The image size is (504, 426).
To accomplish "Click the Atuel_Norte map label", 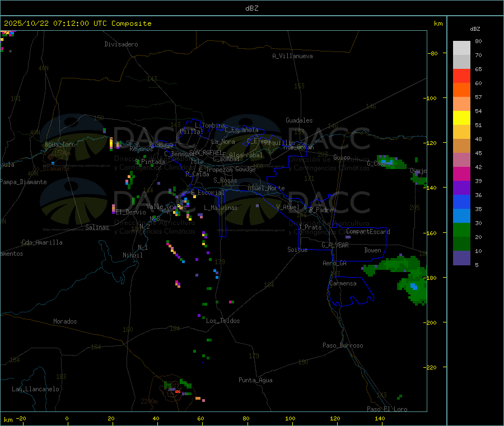I will pyautogui.click(x=266, y=188).
